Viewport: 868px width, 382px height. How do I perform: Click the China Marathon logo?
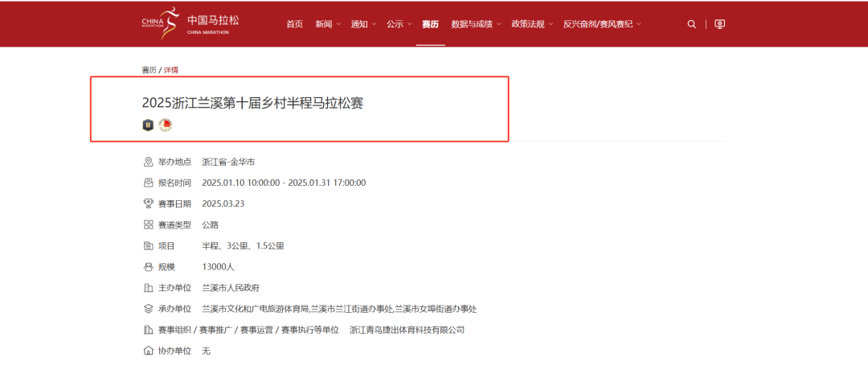190,23
